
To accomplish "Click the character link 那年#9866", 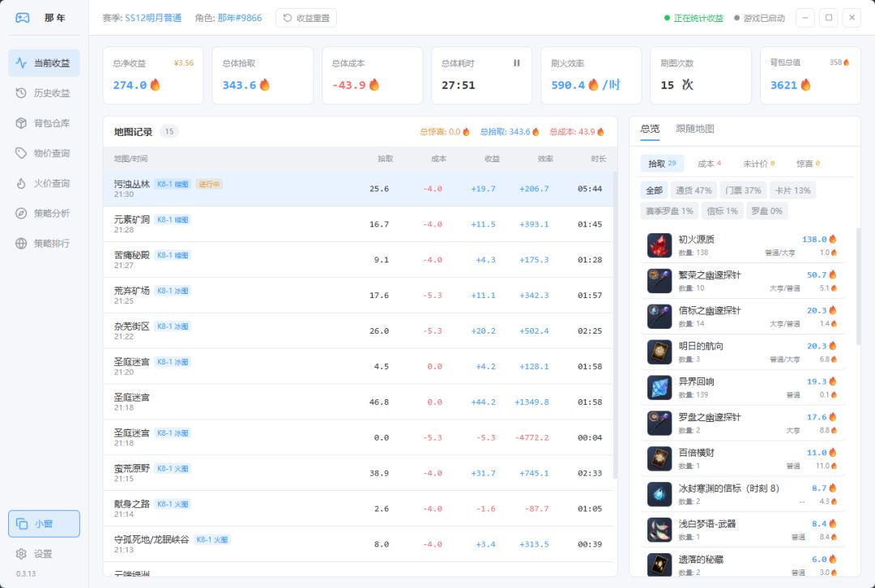I will pyautogui.click(x=239, y=18).
